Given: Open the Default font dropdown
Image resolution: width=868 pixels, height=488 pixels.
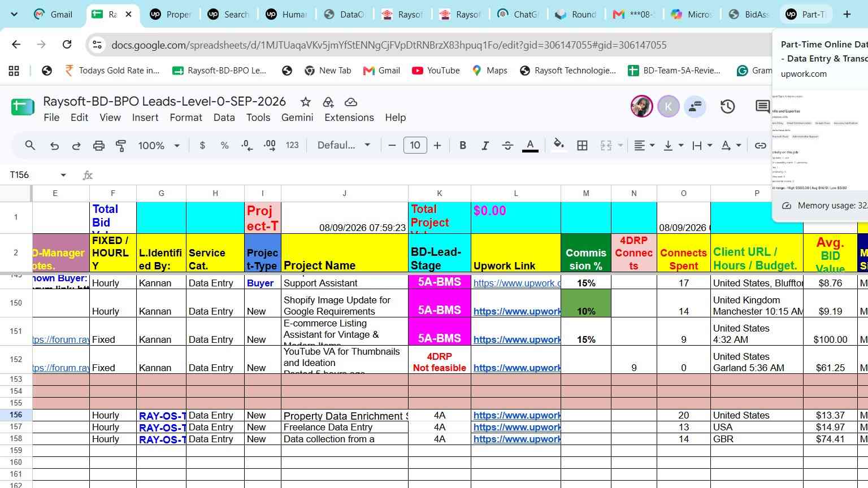Looking at the screenshot, I should pyautogui.click(x=344, y=145).
